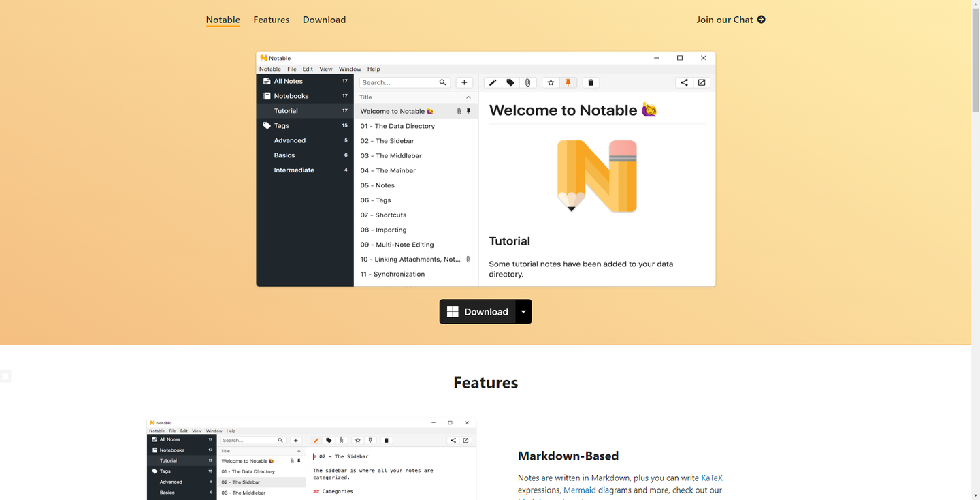
Task: Open the File menu in the large top screenshot
Action: (291, 69)
